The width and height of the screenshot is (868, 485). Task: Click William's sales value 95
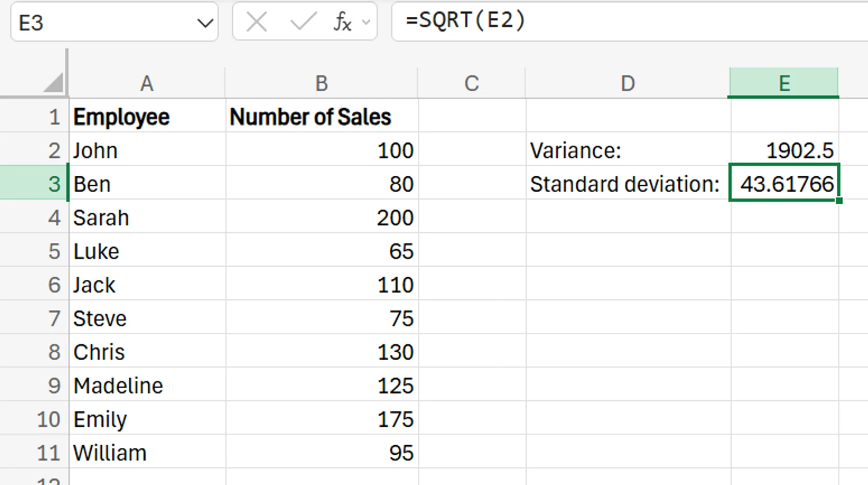[322, 452]
